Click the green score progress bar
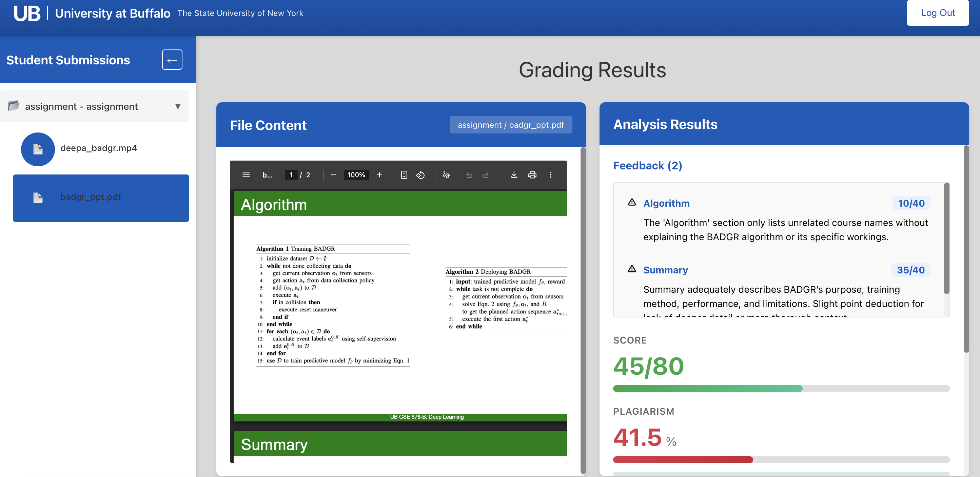This screenshot has height=477, width=980. [708, 389]
